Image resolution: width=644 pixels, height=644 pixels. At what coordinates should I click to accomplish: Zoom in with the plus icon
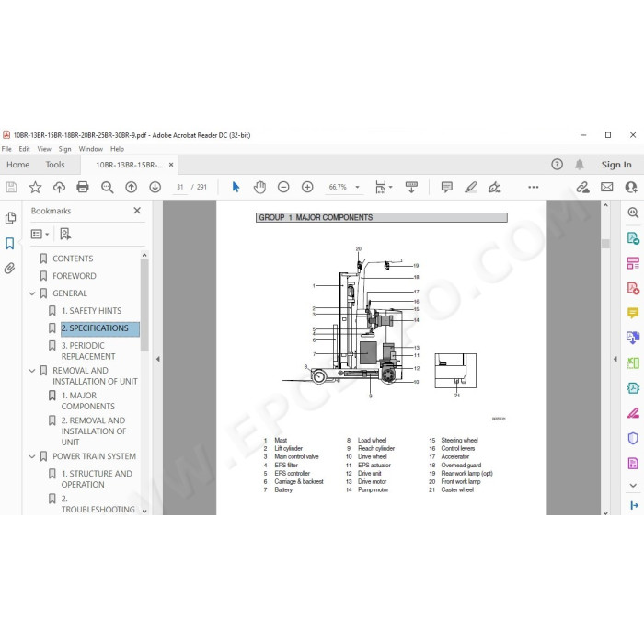coord(307,188)
